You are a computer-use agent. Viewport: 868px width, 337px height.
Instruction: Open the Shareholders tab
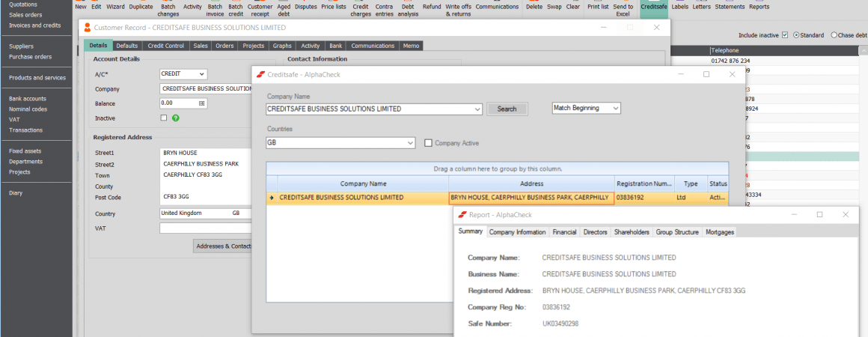click(x=632, y=232)
